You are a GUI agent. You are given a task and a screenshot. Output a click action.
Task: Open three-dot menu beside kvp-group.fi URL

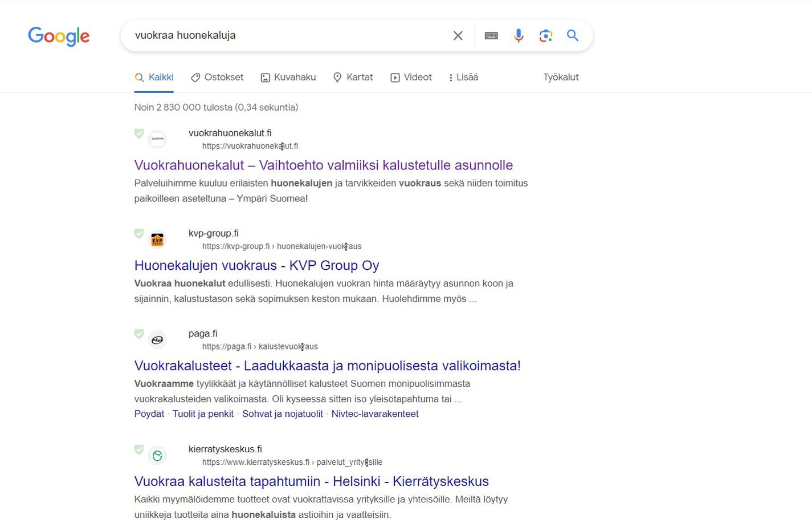click(346, 246)
